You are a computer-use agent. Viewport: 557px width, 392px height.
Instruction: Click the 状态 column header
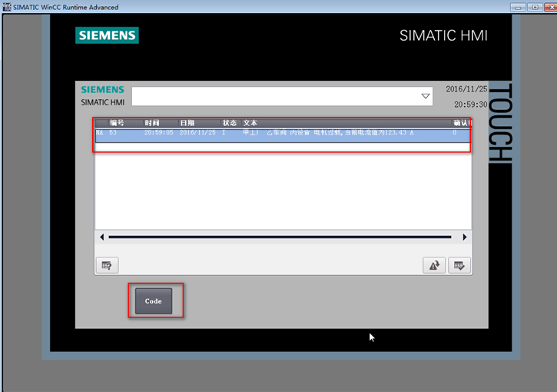tap(230, 123)
